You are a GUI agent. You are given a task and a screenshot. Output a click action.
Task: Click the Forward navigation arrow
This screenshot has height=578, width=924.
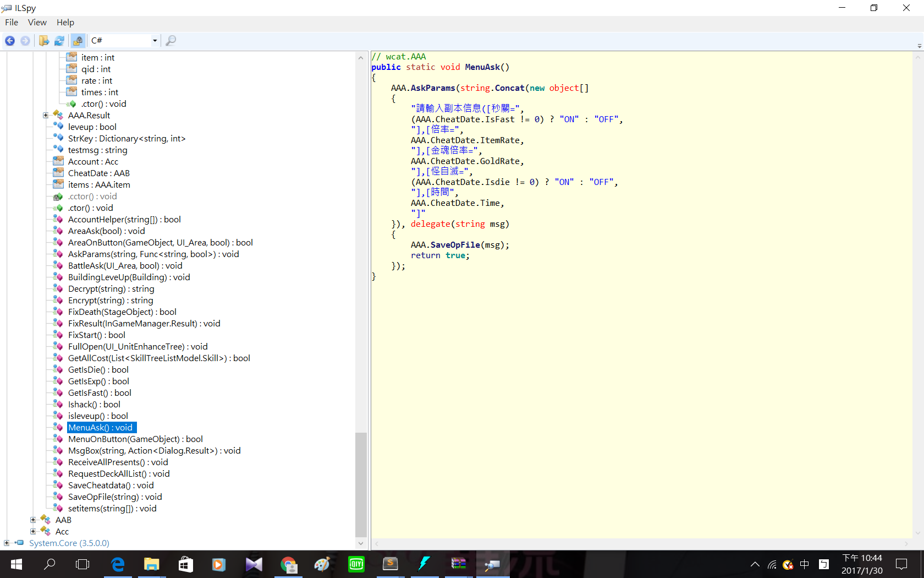tap(25, 41)
